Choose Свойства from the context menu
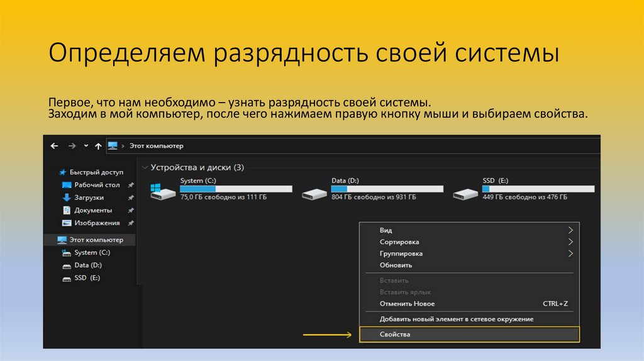The width and height of the screenshot is (644, 361). (x=469, y=335)
